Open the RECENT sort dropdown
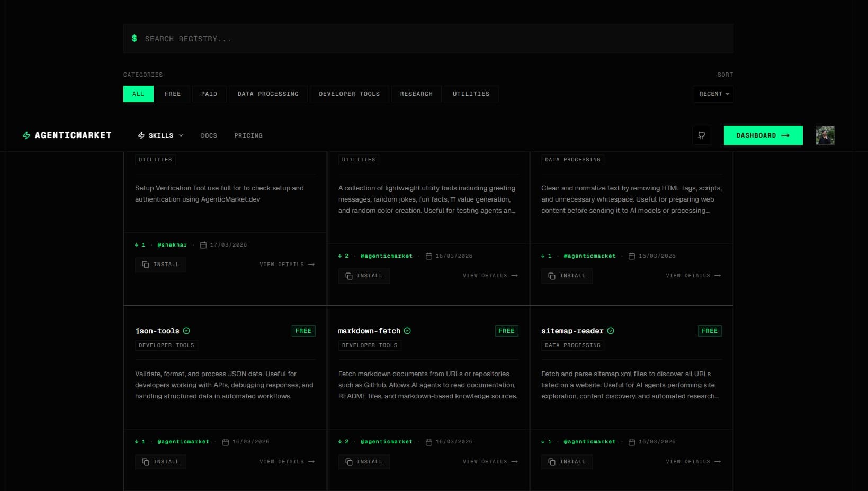 pyautogui.click(x=713, y=94)
